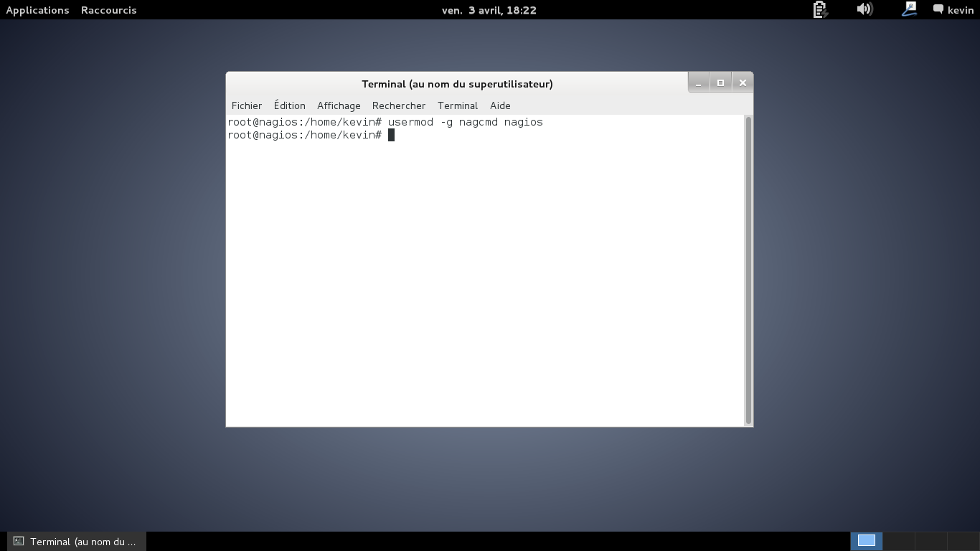Click the terminal icon in taskbar button

click(x=19, y=542)
